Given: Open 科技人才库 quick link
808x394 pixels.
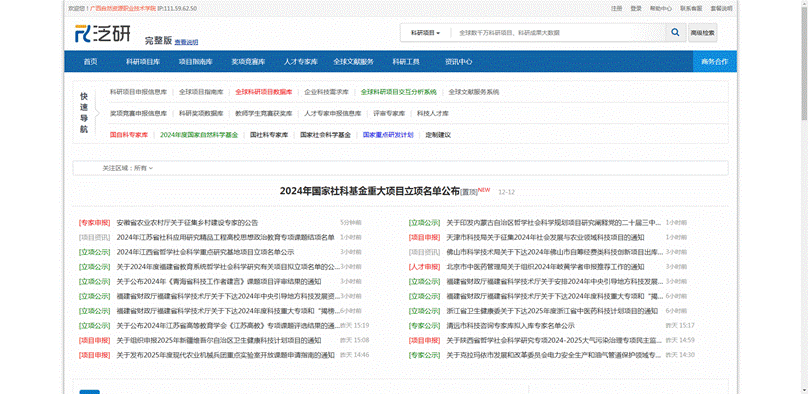Looking at the screenshot, I should pos(433,113).
